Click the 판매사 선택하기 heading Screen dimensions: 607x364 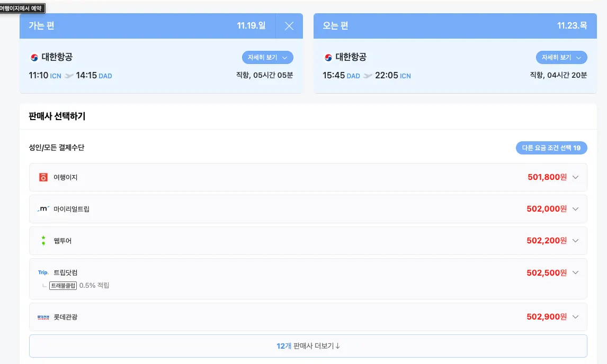pyautogui.click(x=57, y=116)
